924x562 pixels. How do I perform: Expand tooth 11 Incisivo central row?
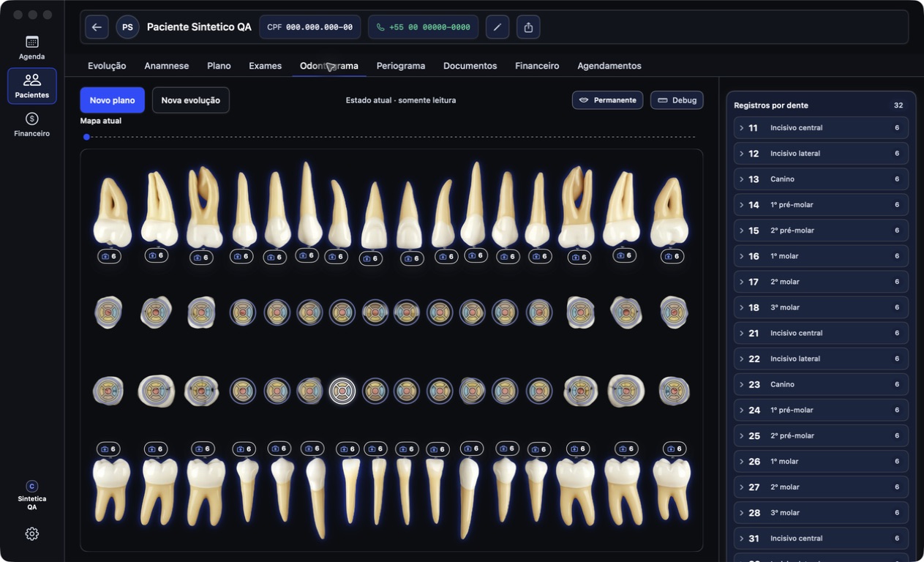(x=821, y=128)
